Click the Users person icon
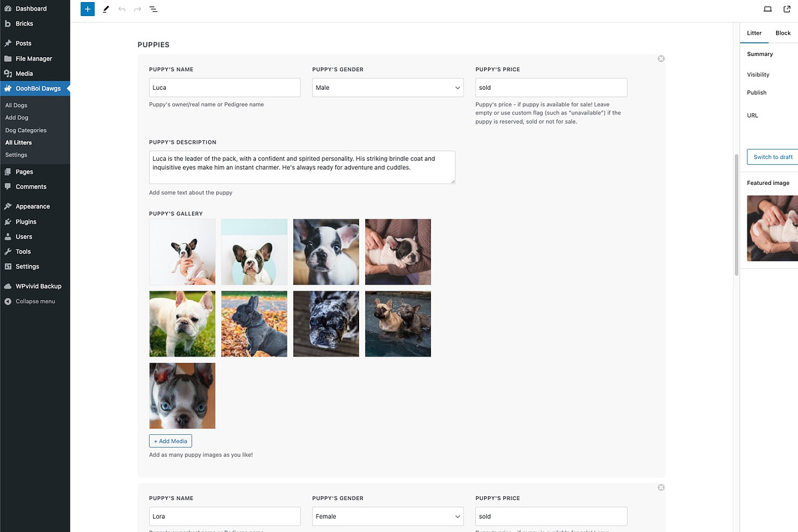 (x=8, y=237)
